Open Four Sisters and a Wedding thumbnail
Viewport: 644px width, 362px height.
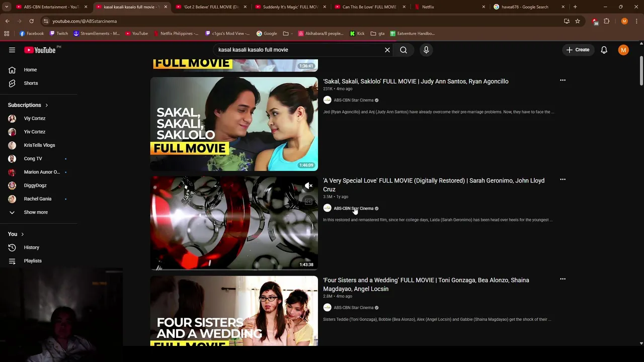[234, 311]
